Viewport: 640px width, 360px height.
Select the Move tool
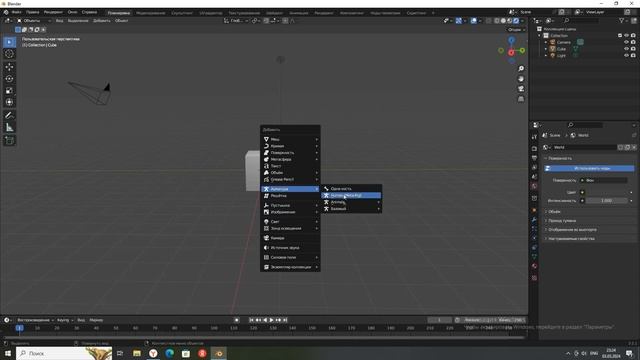pos(9,67)
